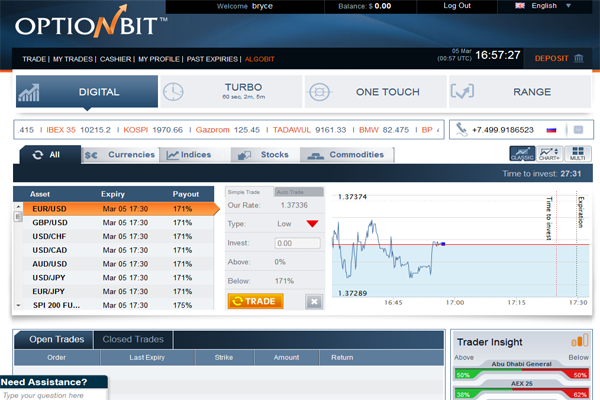Select Classic chart view icon
Image resolution: width=600 pixels, height=400 pixels.
522,154
